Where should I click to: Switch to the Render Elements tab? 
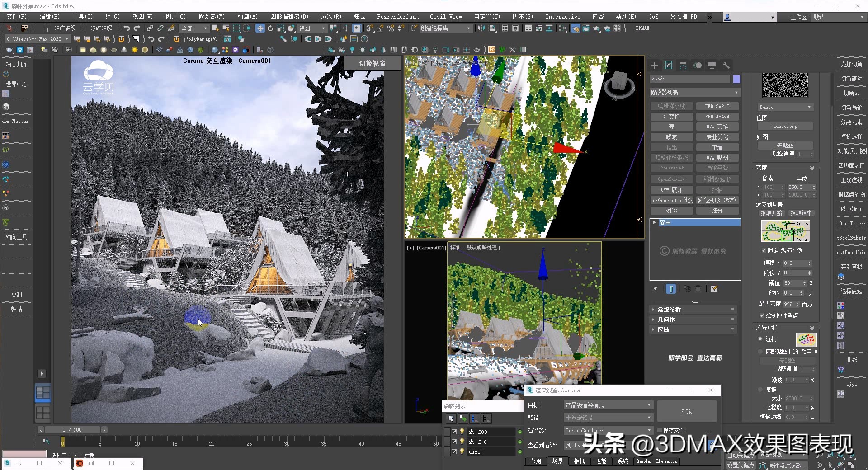(657, 461)
